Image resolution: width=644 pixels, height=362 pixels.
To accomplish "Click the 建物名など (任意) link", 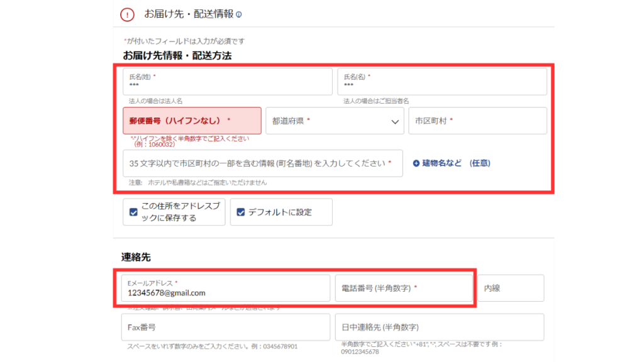I will (x=456, y=163).
